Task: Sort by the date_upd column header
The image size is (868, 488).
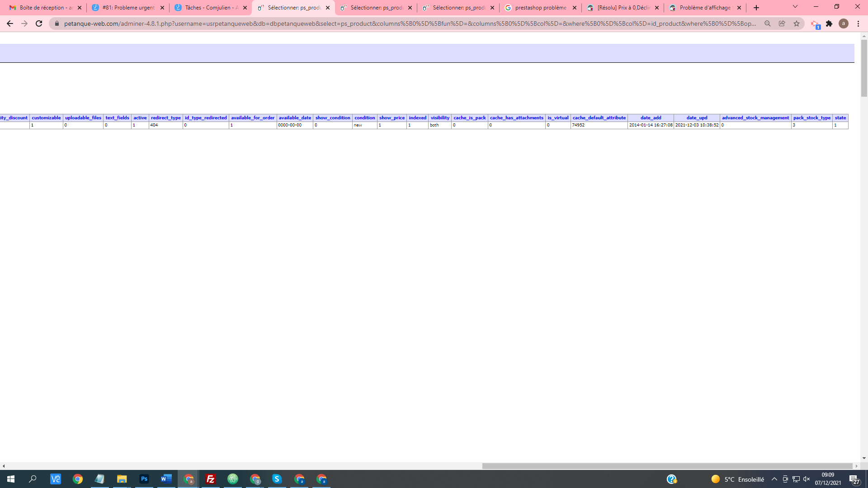Action: 697,117
